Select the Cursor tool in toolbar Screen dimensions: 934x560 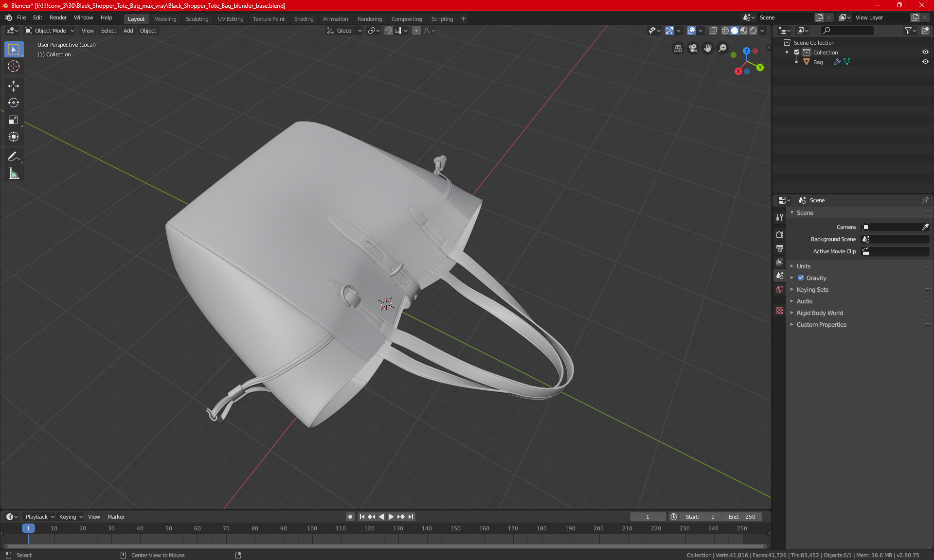(x=14, y=67)
